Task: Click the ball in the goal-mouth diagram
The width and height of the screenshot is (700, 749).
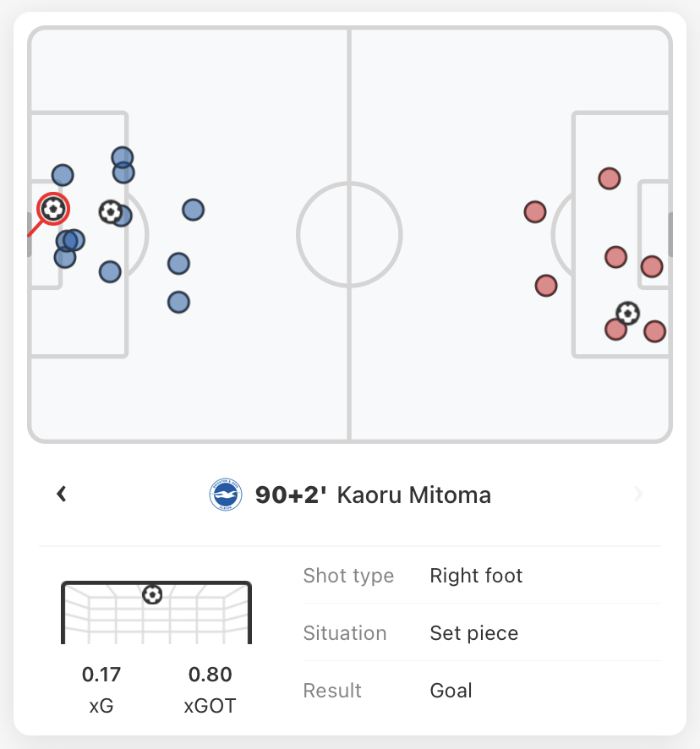Action: 152,594
